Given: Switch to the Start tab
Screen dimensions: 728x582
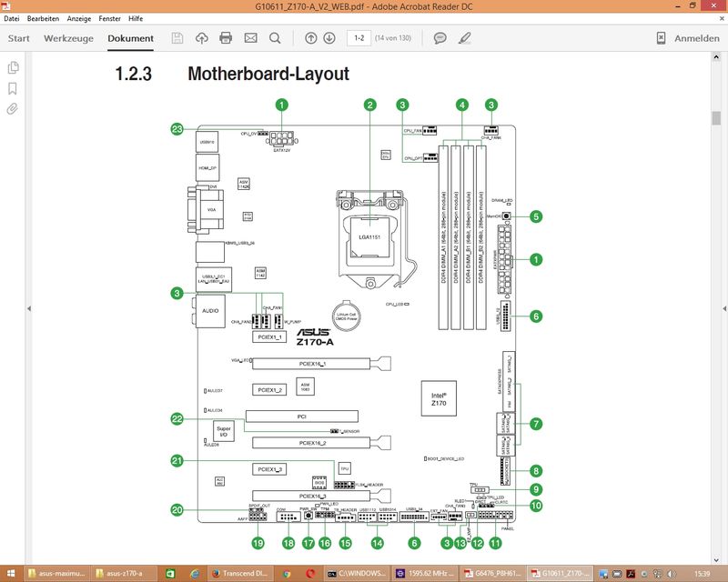Looking at the screenshot, I should [x=19, y=38].
